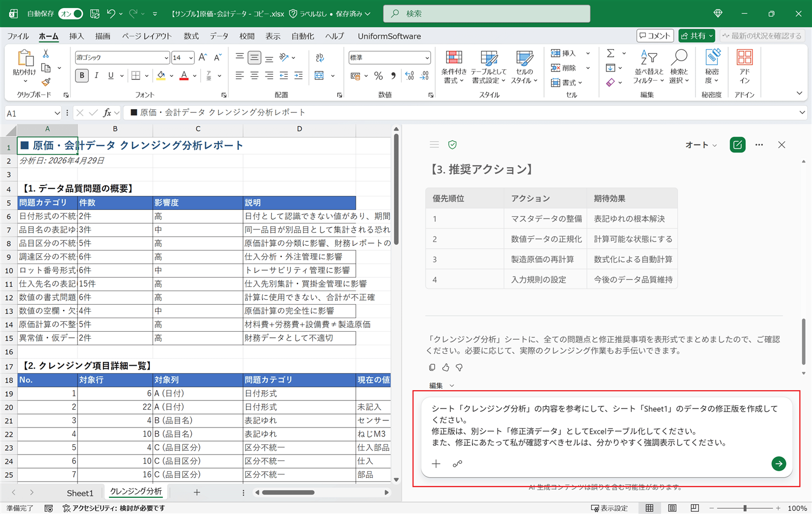Viewport: 812px width, 514px height.
Task: Collapse the ribbon with chevron arrow
Action: (800, 94)
